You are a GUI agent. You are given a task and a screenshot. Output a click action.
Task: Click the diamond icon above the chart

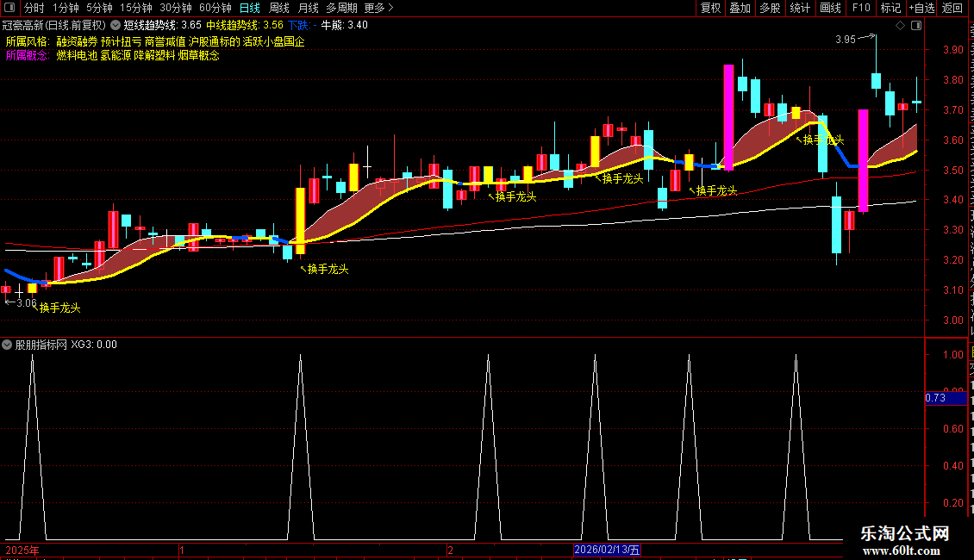coord(900,26)
